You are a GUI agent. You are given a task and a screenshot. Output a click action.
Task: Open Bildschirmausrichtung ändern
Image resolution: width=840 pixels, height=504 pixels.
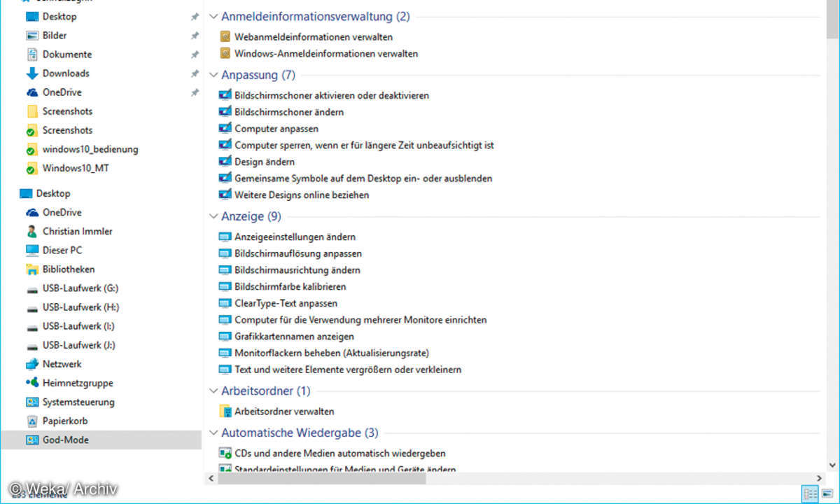(x=297, y=270)
